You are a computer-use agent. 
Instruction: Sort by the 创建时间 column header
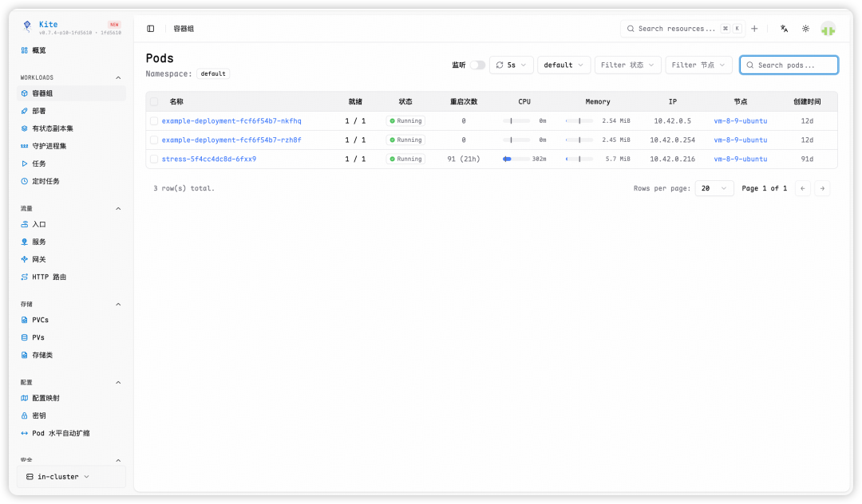806,101
